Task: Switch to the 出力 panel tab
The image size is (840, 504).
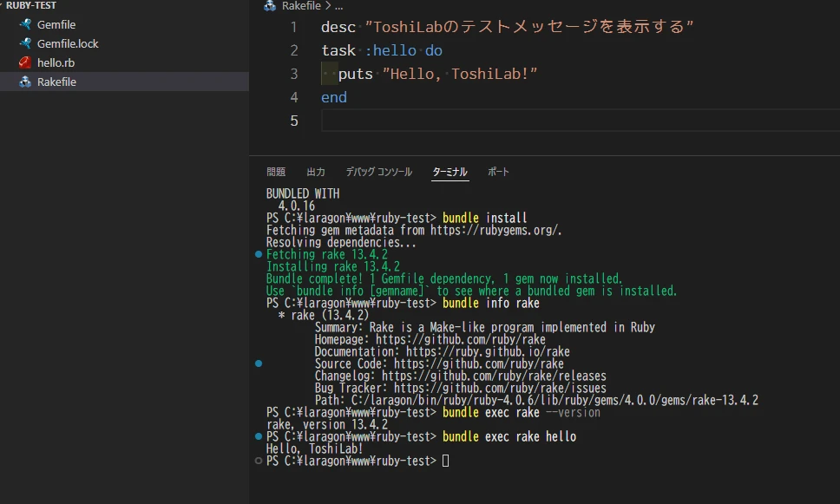Action: pyautogui.click(x=316, y=172)
